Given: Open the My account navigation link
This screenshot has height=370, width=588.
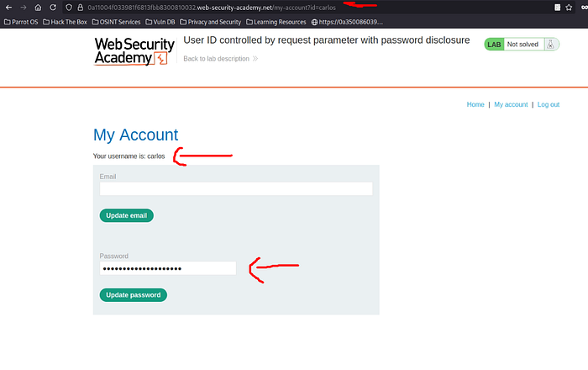Looking at the screenshot, I should click(511, 104).
